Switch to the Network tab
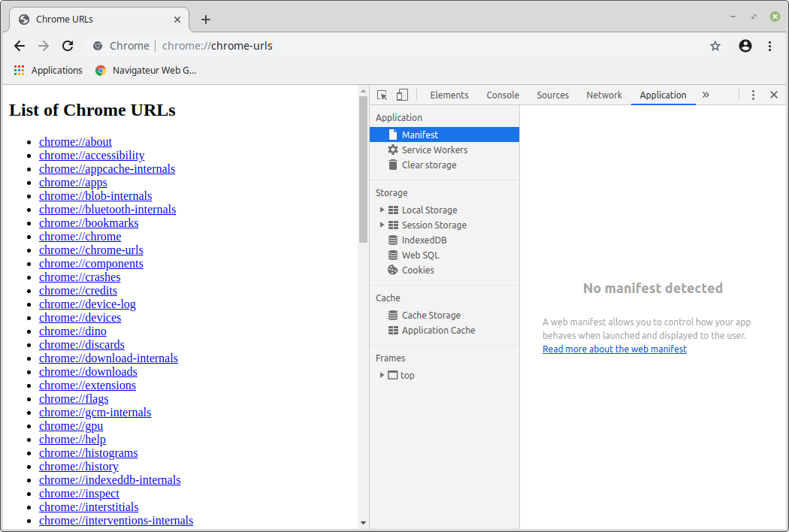Image resolution: width=789 pixels, height=532 pixels. (x=604, y=95)
